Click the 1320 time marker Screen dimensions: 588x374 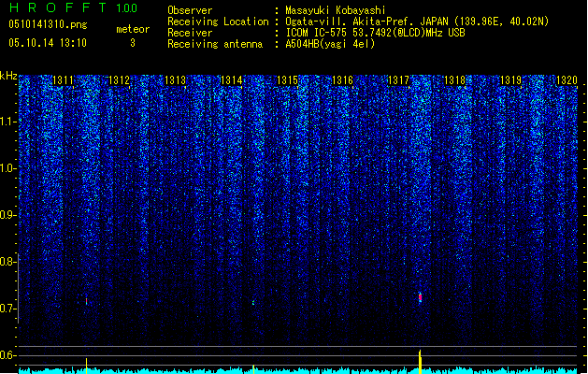566,79
